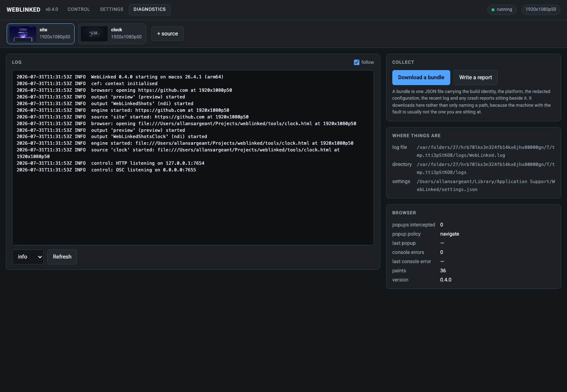This screenshot has width=567, height=392.
Task: Select the site source card
Action: click(x=40, y=34)
